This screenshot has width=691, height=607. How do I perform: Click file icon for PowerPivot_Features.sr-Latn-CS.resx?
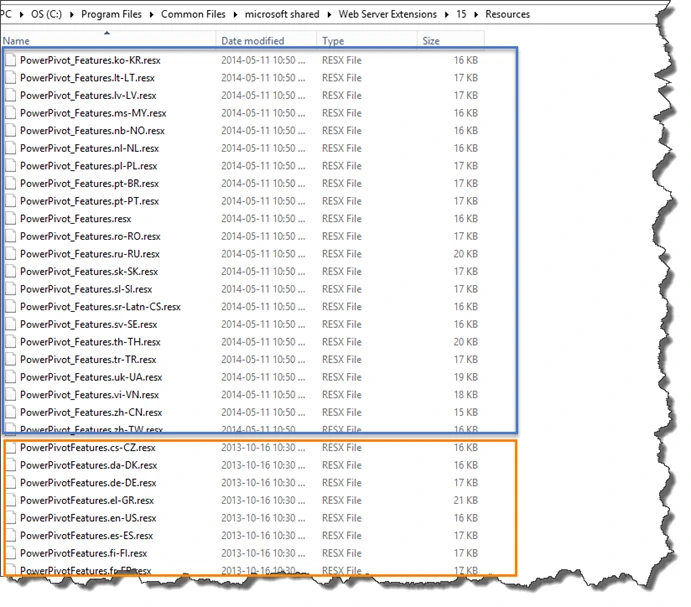pos(11,307)
